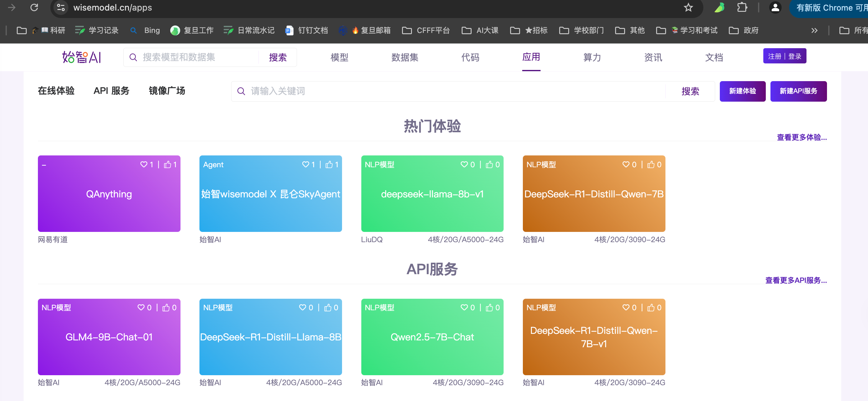868x401 pixels.
Task: Bookmark this page with star icon
Action: (688, 7)
